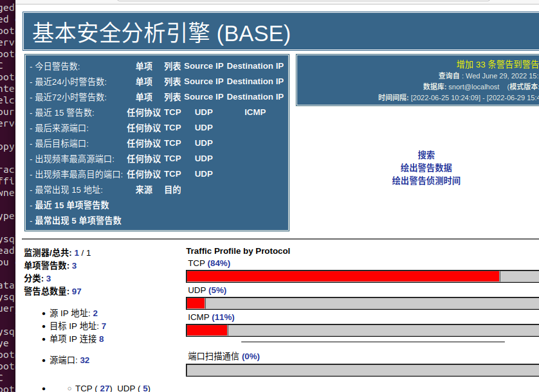Image resolution: width=539 pixels, height=392 pixels.
Task: Open 最常出现 15 地址 目的 link
Action: [172, 190]
